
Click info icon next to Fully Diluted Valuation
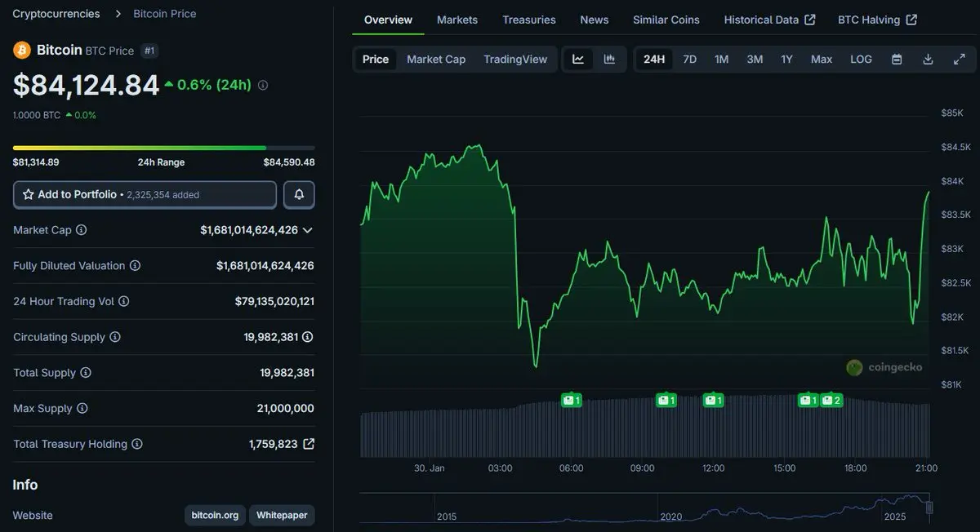[x=135, y=266]
